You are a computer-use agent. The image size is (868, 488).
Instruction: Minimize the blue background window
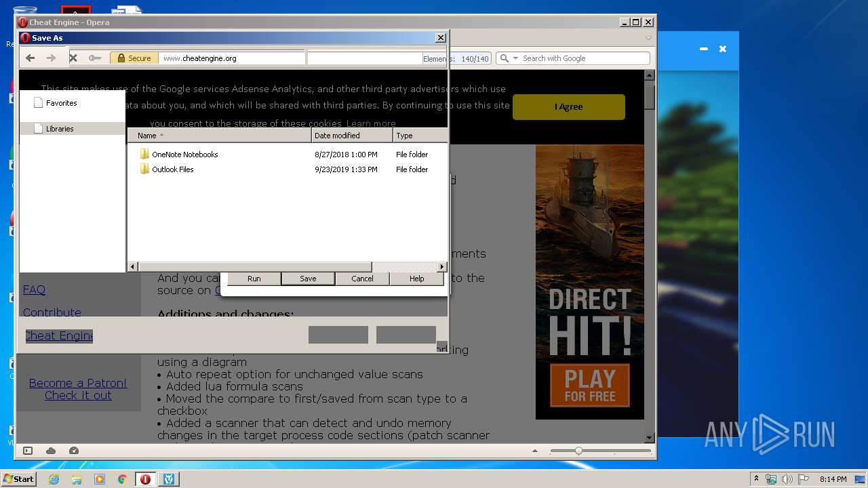pos(703,49)
